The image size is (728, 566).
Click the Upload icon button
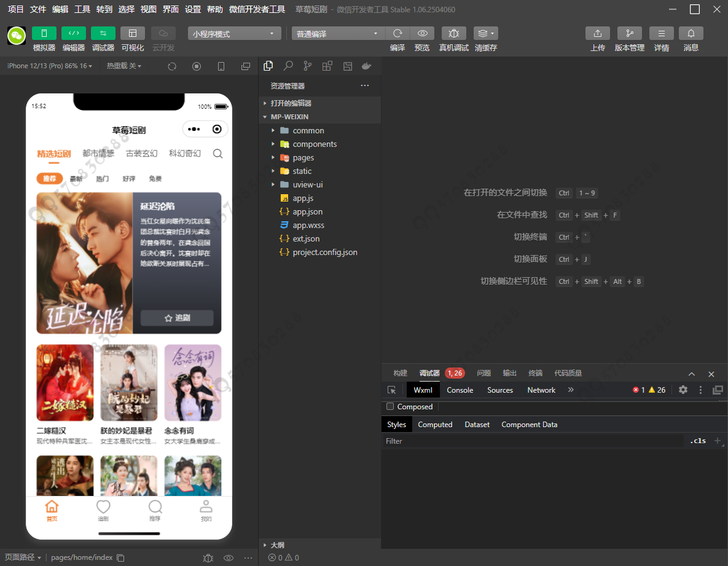597,33
